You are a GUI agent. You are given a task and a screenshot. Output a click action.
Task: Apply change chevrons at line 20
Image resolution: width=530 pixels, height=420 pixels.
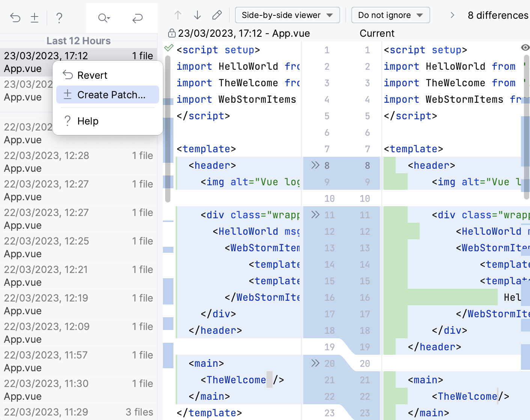pyautogui.click(x=315, y=363)
